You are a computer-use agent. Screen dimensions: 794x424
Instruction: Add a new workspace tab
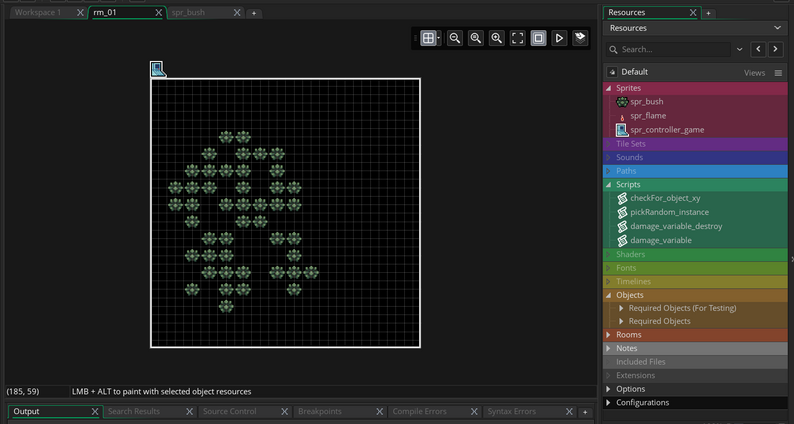pos(254,13)
